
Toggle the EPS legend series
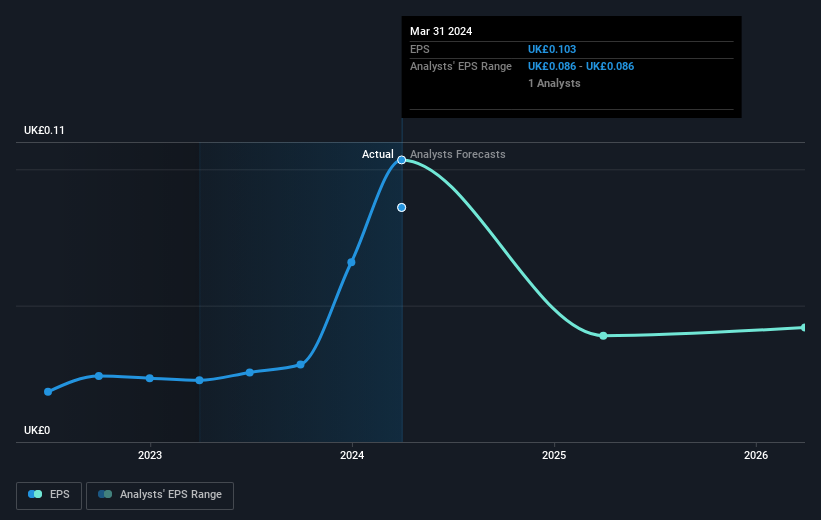pos(49,495)
